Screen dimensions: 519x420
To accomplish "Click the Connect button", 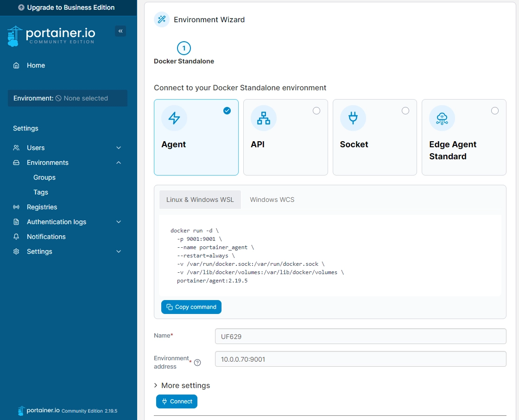I will coord(177,401).
